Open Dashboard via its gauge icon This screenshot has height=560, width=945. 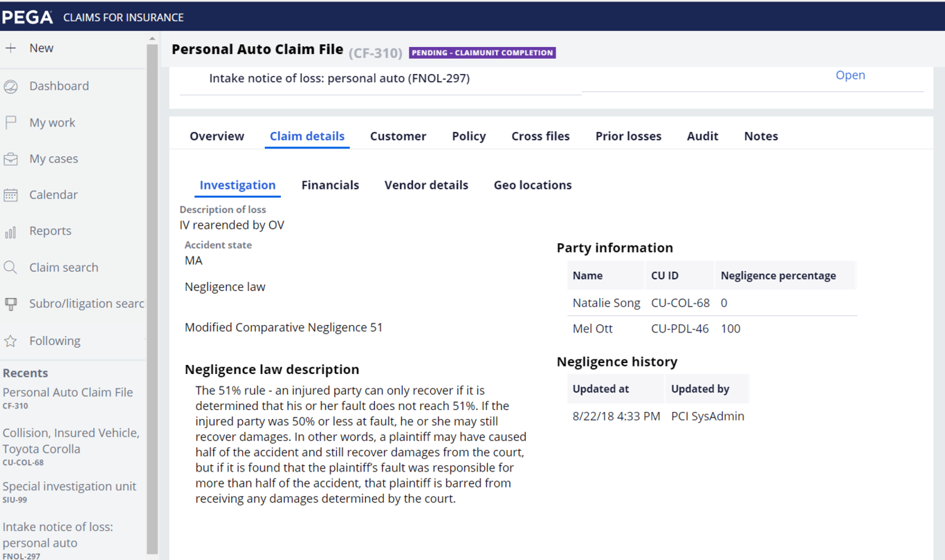[10, 86]
